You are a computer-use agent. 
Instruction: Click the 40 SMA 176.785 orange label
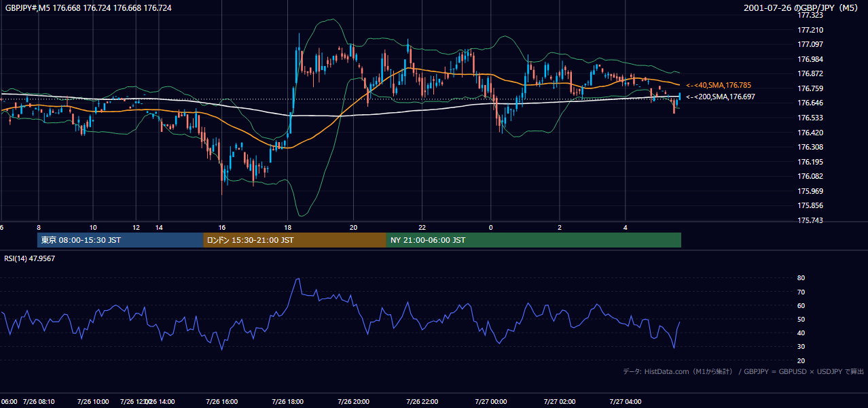tap(719, 85)
